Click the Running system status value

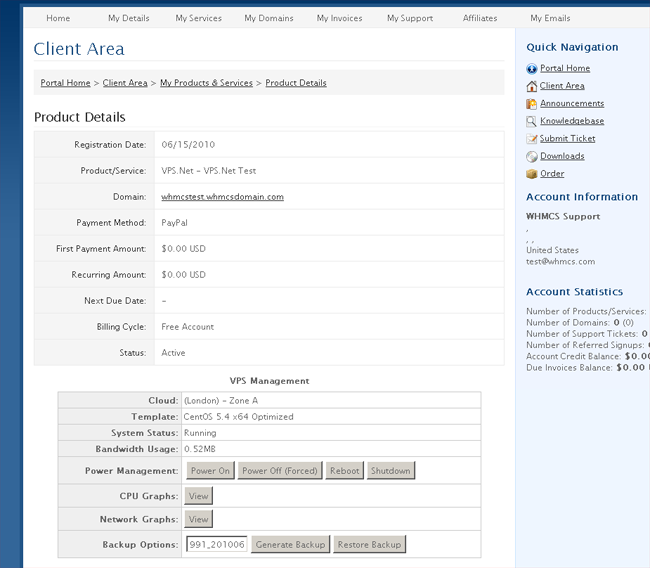coord(200,433)
